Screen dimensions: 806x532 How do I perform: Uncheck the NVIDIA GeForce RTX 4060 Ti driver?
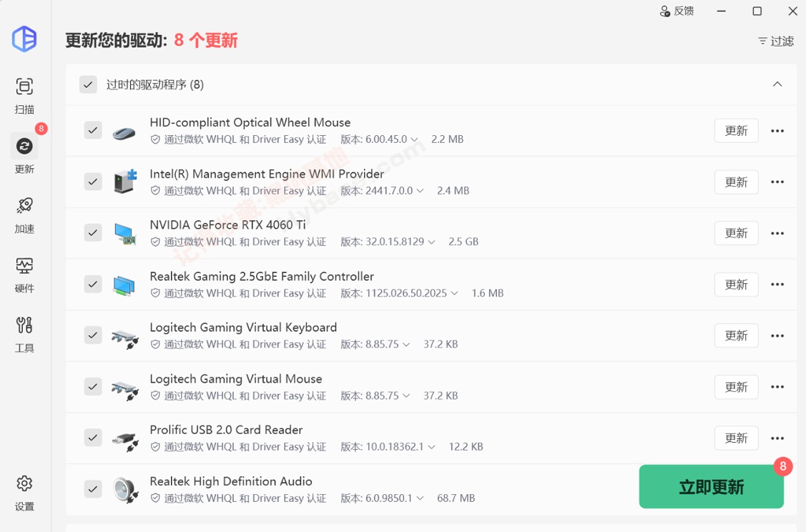coord(92,233)
